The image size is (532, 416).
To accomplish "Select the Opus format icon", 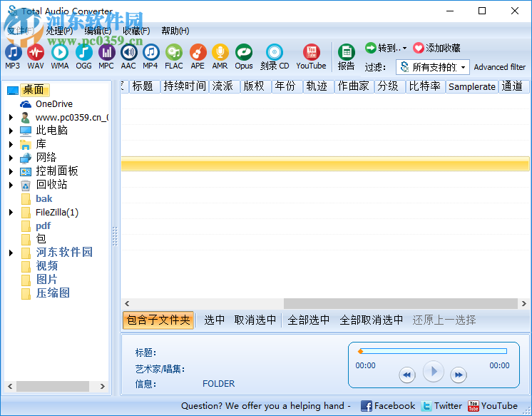I will (x=244, y=53).
